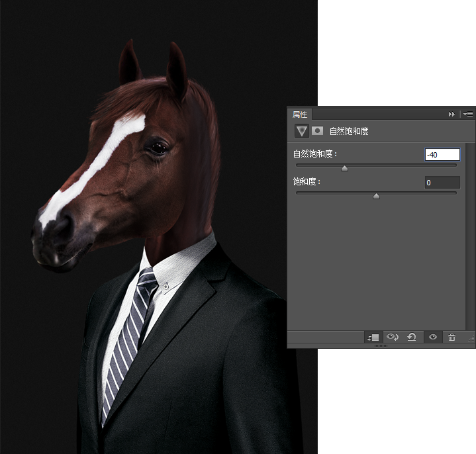
Task: Delete adjustment layer trash icon
Action: click(452, 337)
